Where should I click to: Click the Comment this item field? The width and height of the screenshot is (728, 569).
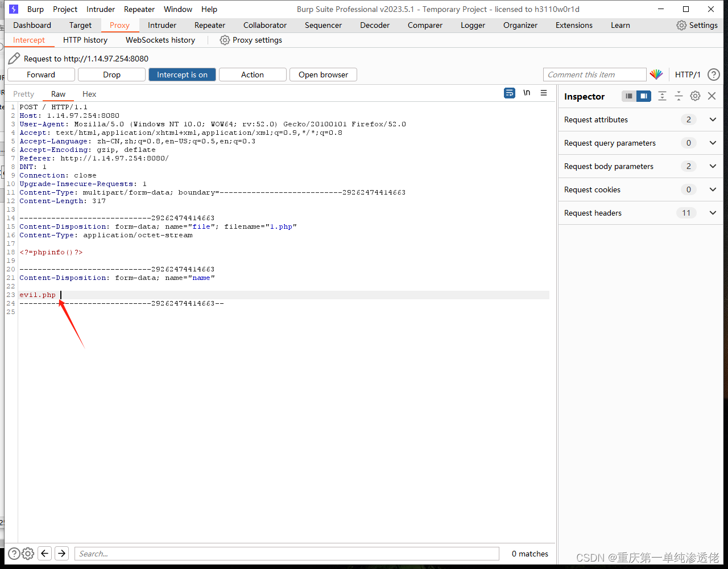tap(595, 75)
